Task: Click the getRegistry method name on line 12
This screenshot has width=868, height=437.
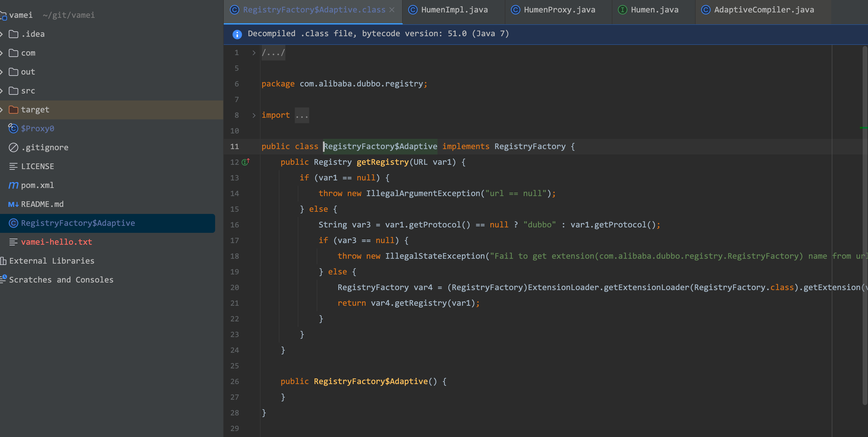Action: coord(382,162)
